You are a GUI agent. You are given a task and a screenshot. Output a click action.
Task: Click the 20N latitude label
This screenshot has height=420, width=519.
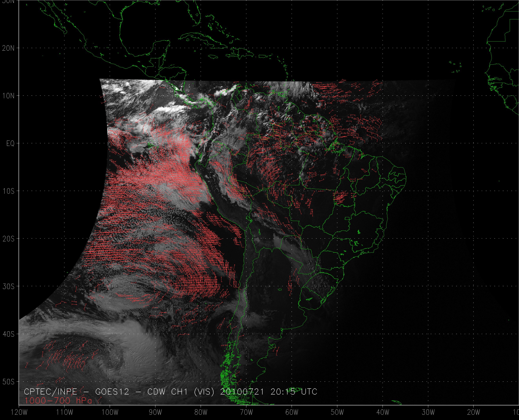[x=8, y=48]
